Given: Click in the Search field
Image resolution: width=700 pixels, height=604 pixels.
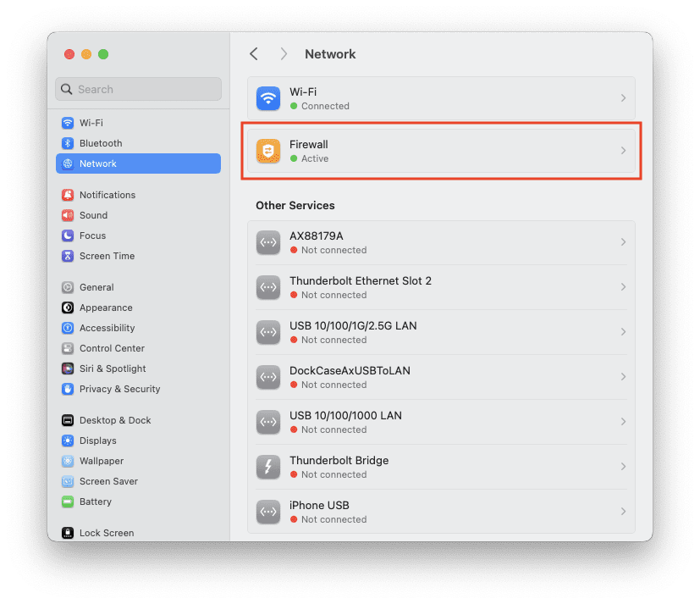Looking at the screenshot, I should point(139,89).
